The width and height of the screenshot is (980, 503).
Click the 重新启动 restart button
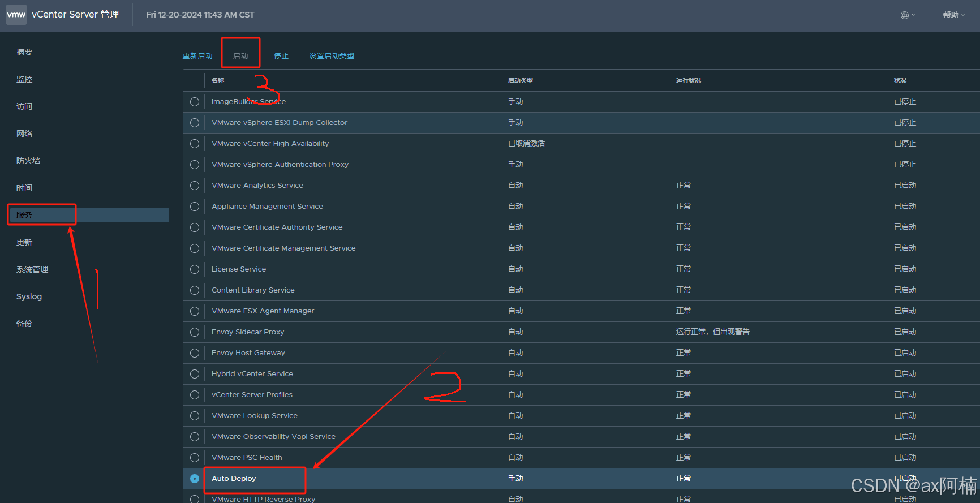[x=197, y=56]
